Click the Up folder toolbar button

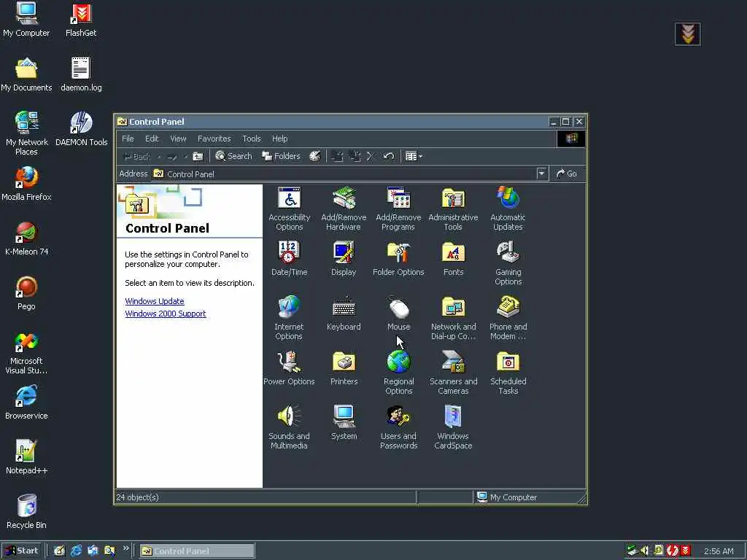pos(198,156)
